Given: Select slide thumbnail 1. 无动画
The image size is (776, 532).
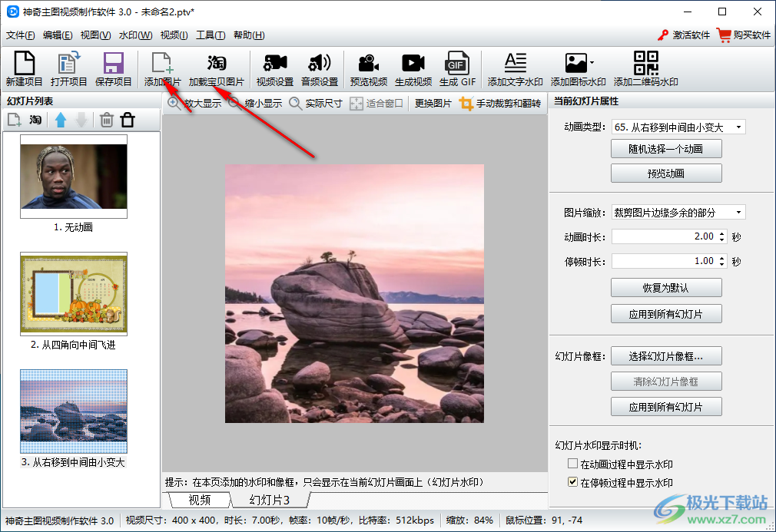Looking at the screenshot, I should coord(74,177).
